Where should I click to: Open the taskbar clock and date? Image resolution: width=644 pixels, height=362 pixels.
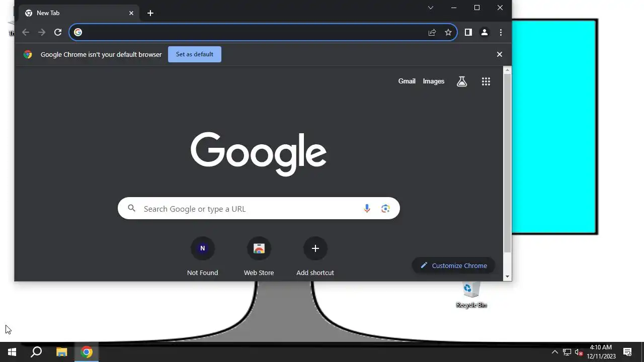(601, 352)
